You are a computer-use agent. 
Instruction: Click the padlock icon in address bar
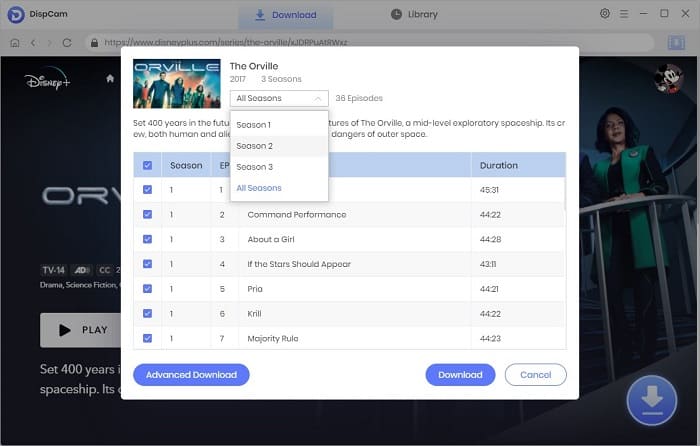(94, 42)
